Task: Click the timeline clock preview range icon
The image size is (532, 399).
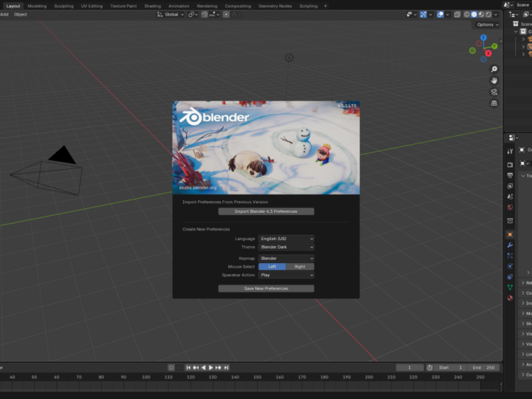Action: 429,367
